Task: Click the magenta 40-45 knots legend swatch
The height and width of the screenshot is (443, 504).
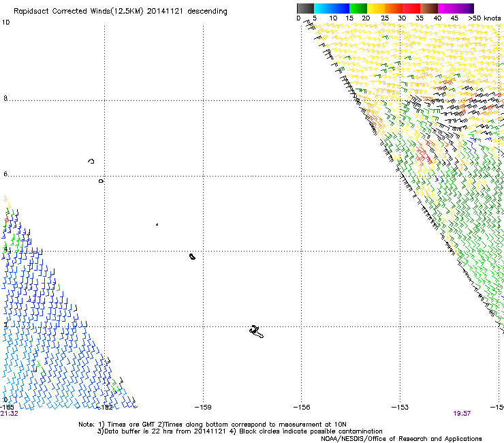Action: click(x=447, y=8)
